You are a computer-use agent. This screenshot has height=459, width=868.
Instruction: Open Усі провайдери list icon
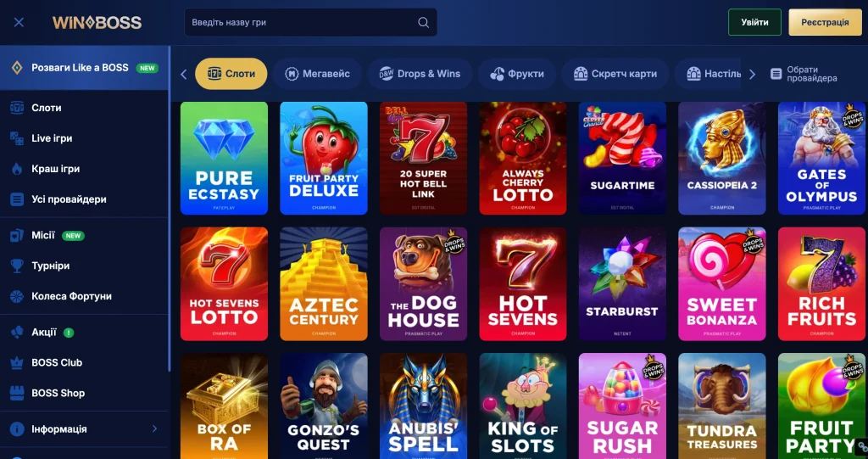(17, 199)
